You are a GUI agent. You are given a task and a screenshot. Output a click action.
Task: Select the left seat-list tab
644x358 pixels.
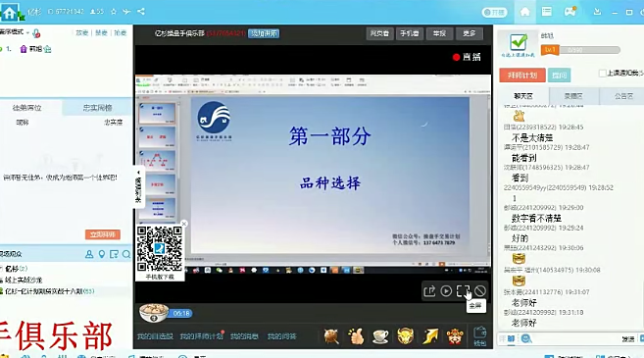click(27, 108)
